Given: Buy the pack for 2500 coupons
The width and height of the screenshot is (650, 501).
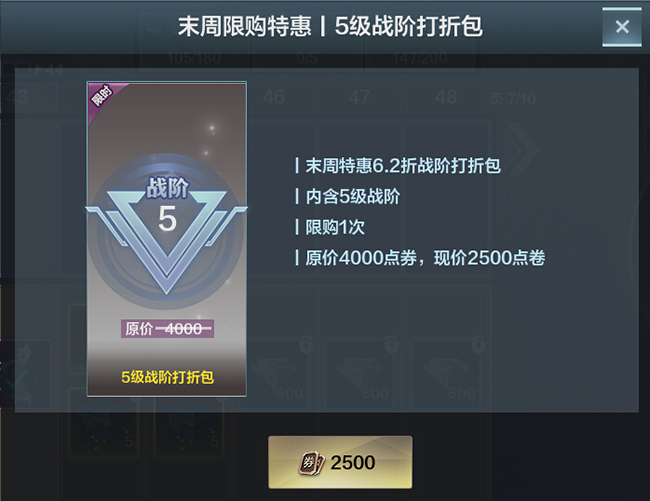Looking at the screenshot, I should pyautogui.click(x=340, y=462).
